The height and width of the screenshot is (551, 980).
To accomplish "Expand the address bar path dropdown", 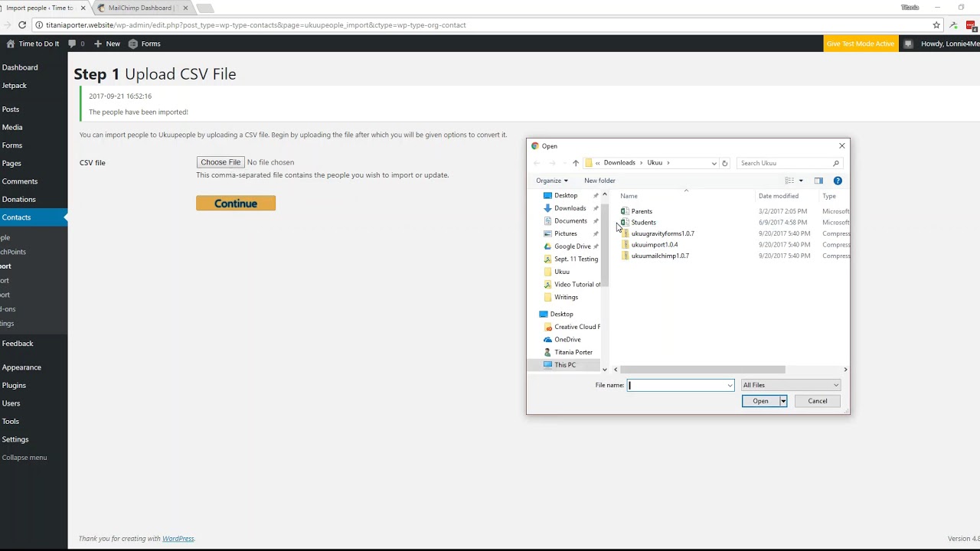I will (714, 163).
